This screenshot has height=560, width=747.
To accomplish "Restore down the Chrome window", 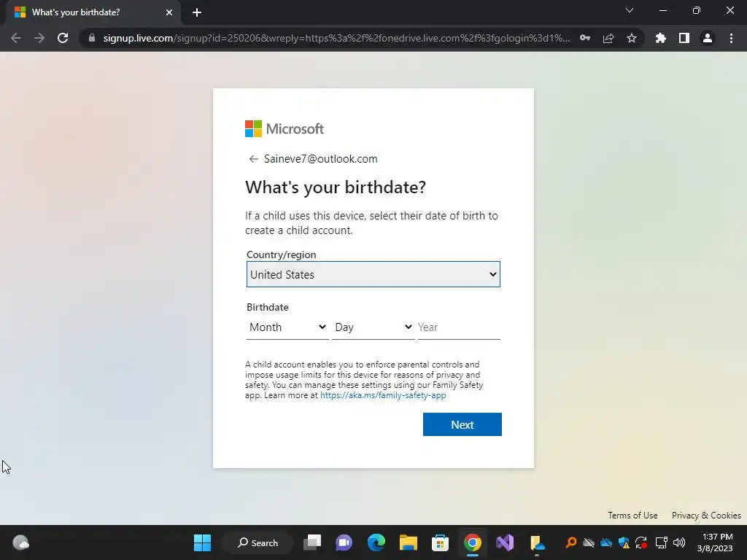I will click(x=697, y=10).
